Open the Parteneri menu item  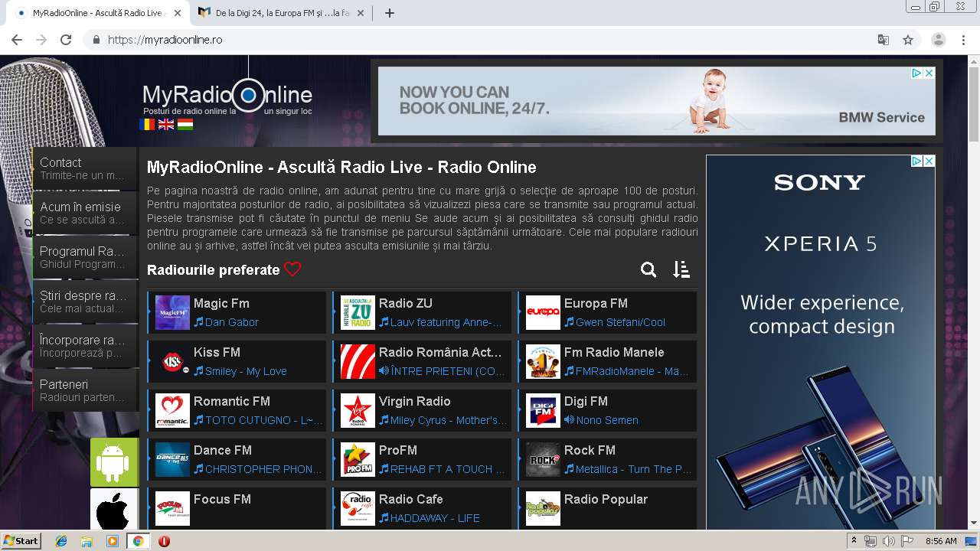[85, 390]
